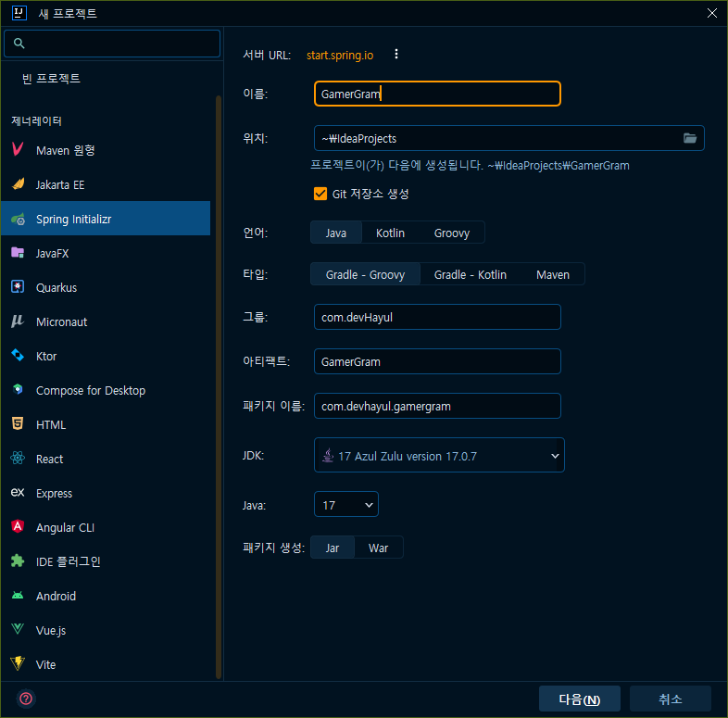Select Compose for Desktop entry
The height and width of the screenshot is (718, 728).
(x=106, y=391)
